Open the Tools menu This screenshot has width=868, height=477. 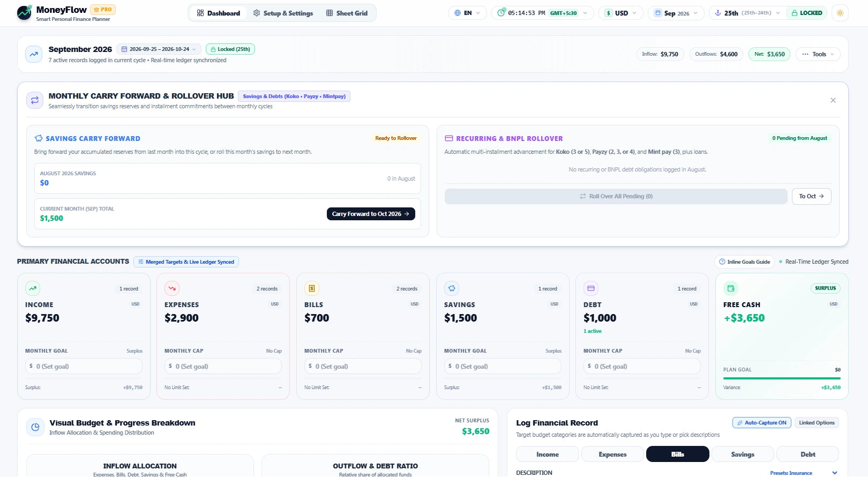click(x=818, y=54)
